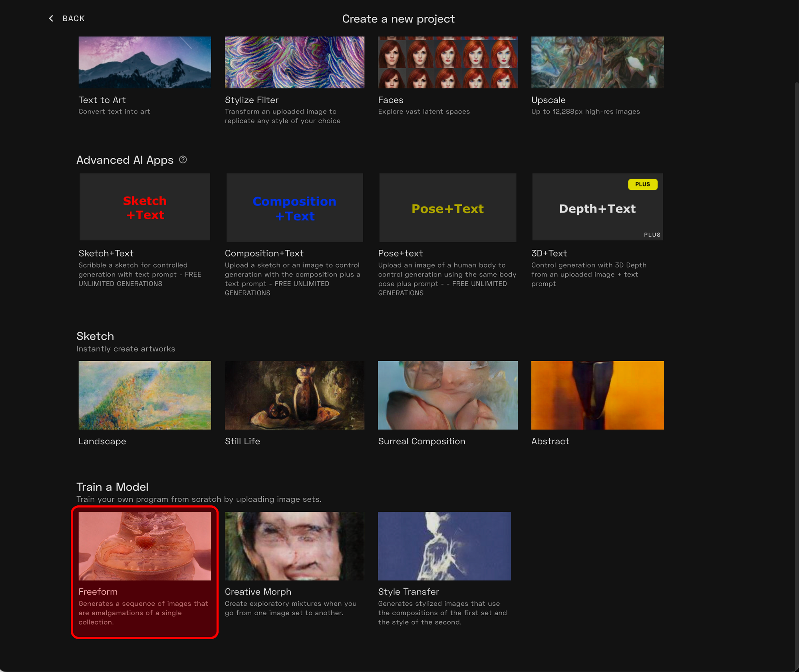Screen dimensions: 799x672
Task: Select the Text to Art mountain thumbnail
Action: click(145, 62)
